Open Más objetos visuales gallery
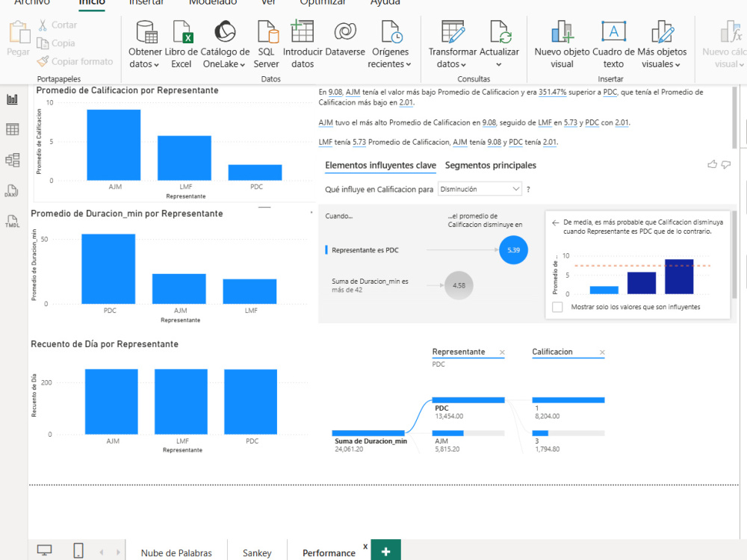 click(662, 44)
